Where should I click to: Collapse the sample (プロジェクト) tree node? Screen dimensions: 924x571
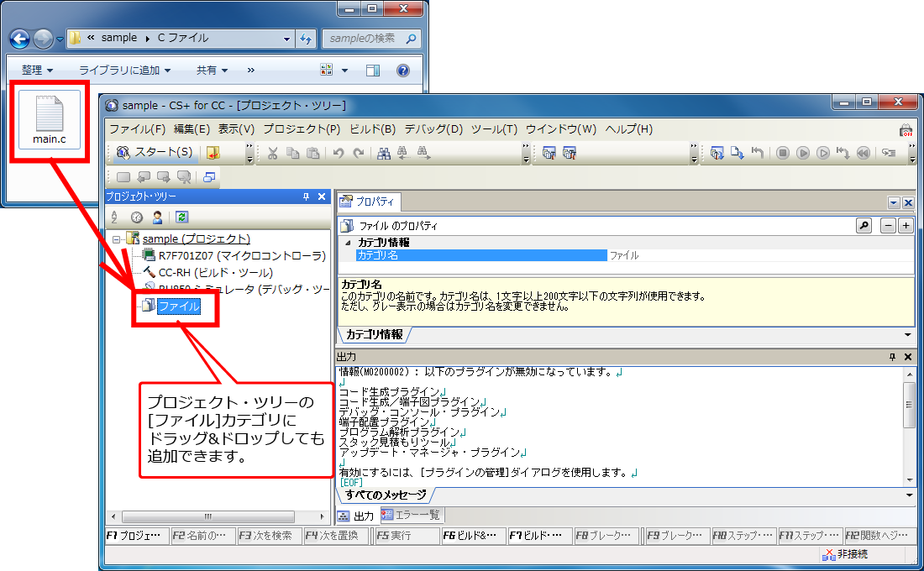coord(117,239)
